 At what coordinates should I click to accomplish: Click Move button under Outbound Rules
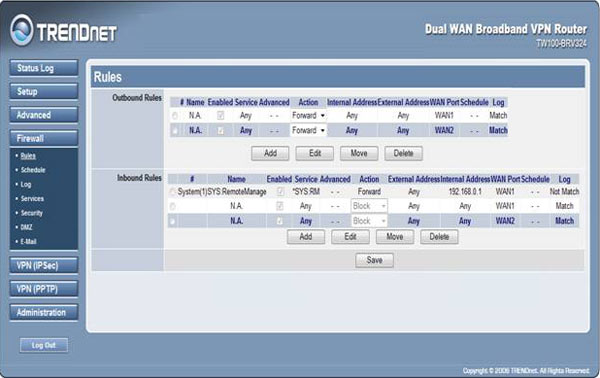click(x=359, y=153)
